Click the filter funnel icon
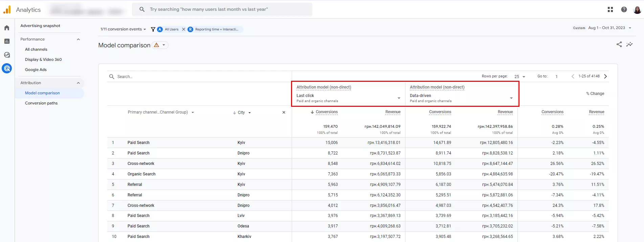644x242 pixels. tap(153, 29)
